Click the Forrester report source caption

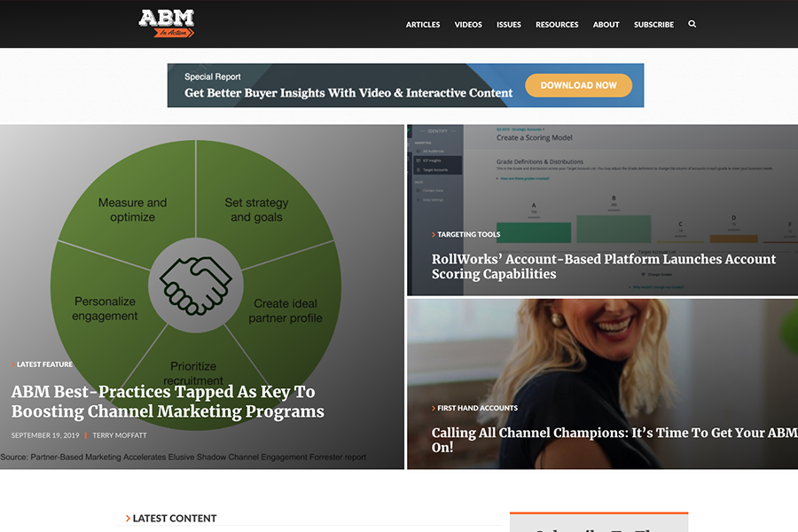pos(184,458)
